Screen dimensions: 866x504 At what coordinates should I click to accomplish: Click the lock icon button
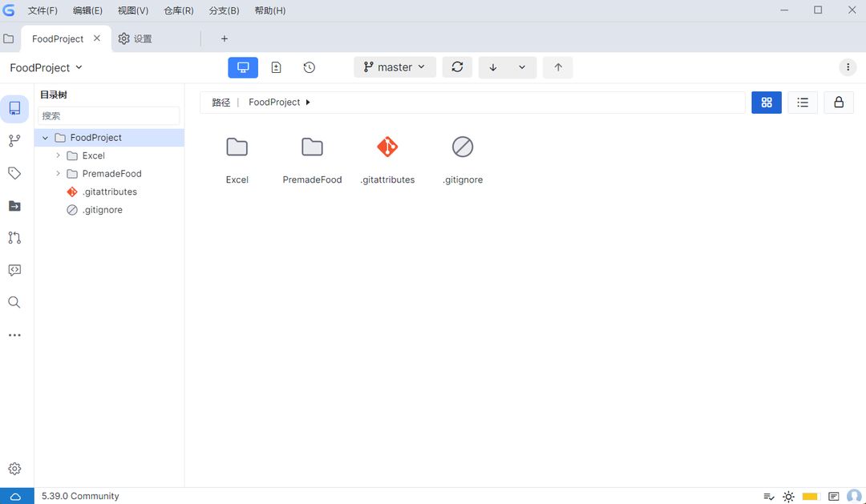click(x=839, y=103)
